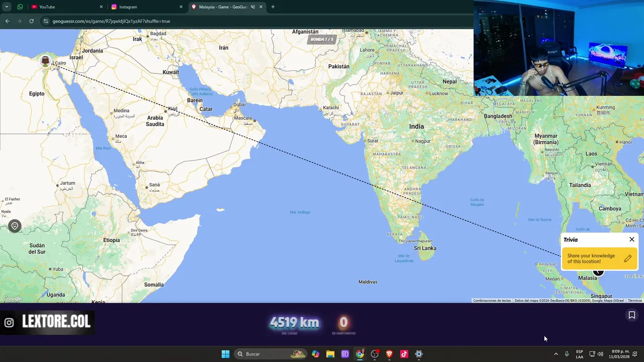
Task: Click the microphone tray icon
Action: tap(567, 354)
